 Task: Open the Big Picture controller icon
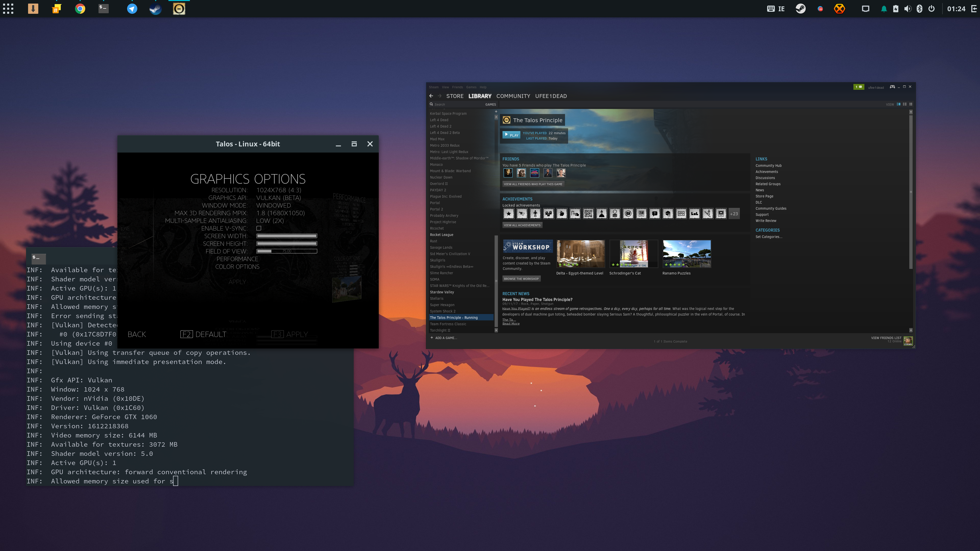tap(892, 87)
